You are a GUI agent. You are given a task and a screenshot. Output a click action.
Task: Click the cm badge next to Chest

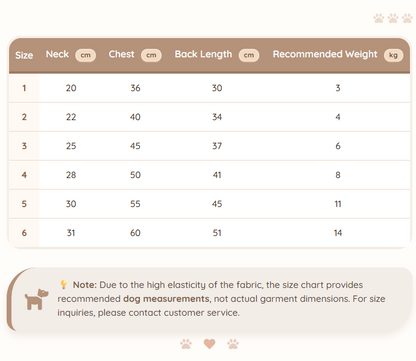tap(151, 55)
